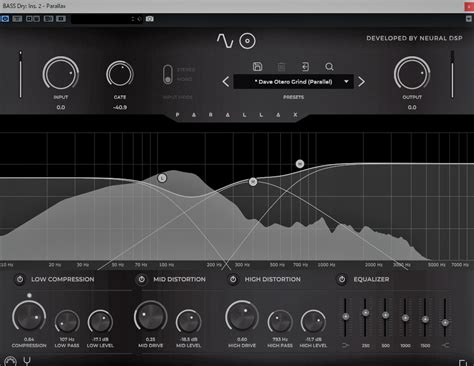The image size is (474, 366).
Task: Click the High Pass value 793 Hz
Action: click(280, 339)
